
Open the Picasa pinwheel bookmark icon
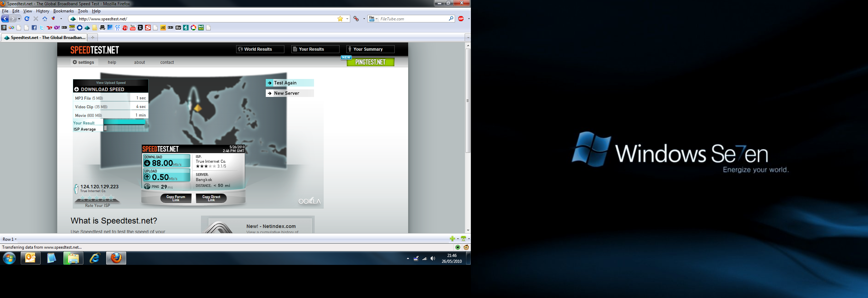[193, 28]
